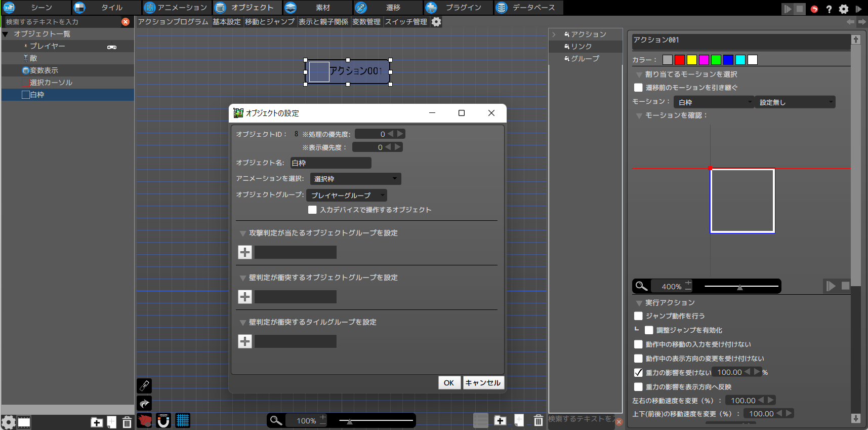Switch to 移動とジャンプ tab
This screenshot has height=430, width=868.
pyautogui.click(x=270, y=22)
